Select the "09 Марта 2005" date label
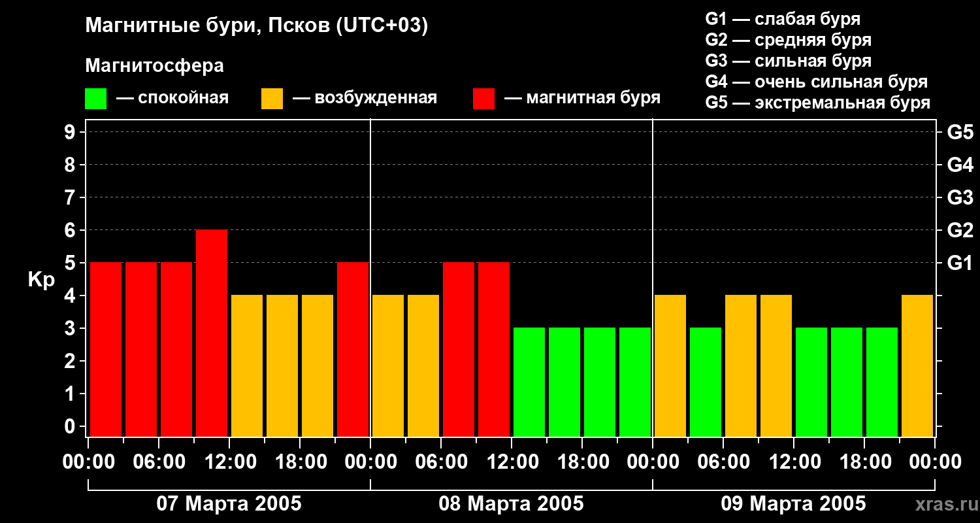The width and height of the screenshot is (980, 523). (793, 504)
